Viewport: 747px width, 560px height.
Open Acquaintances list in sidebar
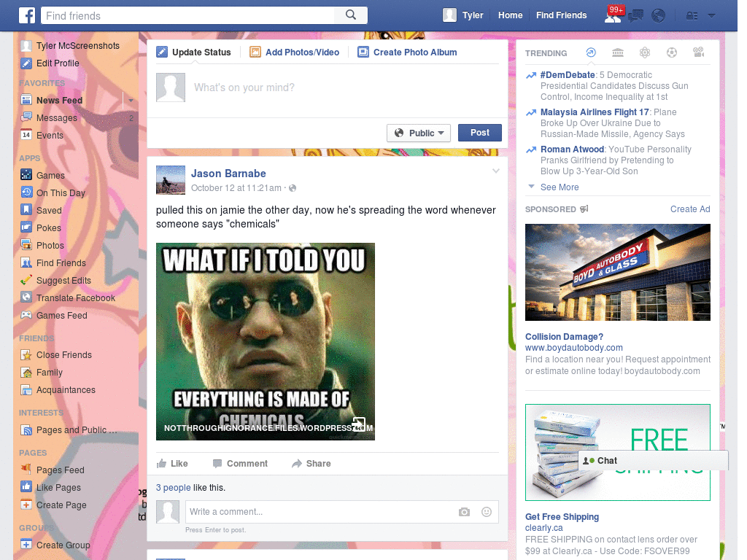tap(58, 390)
